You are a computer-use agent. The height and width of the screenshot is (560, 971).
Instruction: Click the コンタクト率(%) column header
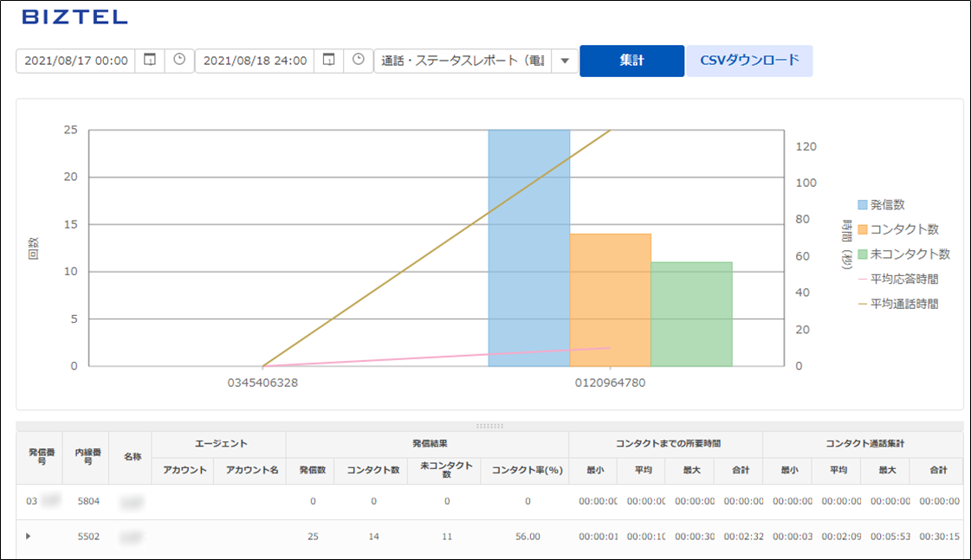click(x=527, y=470)
